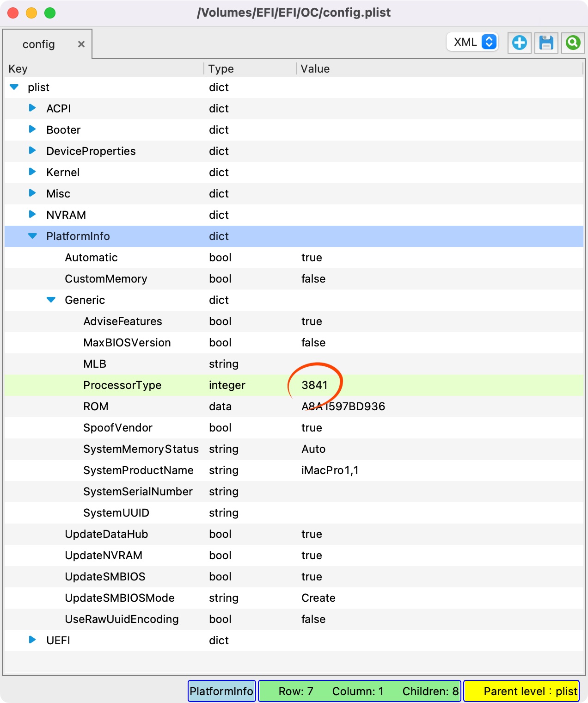Click the ROM value A8A1597BD936
The width and height of the screenshot is (588, 703).
tap(343, 407)
